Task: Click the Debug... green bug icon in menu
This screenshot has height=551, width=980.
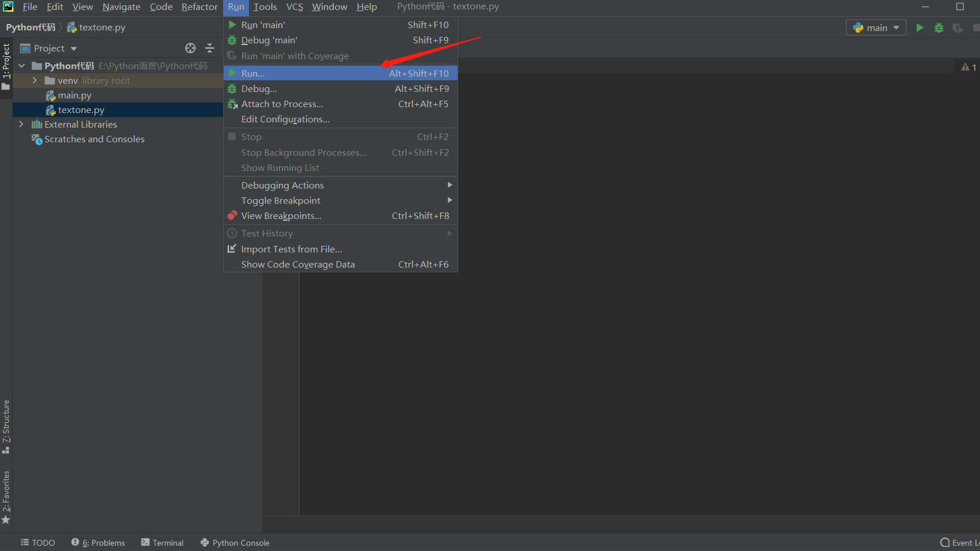Action: 232,88
